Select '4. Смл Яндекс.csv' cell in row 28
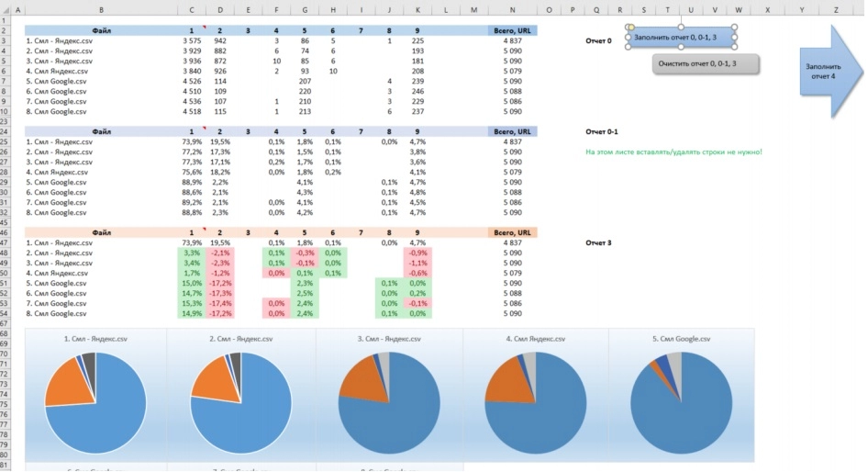 (x=101, y=173)
